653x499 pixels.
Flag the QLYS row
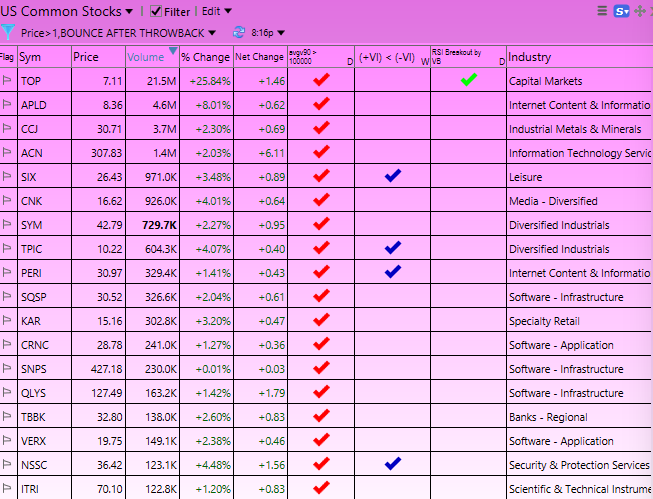coord(7,392)
